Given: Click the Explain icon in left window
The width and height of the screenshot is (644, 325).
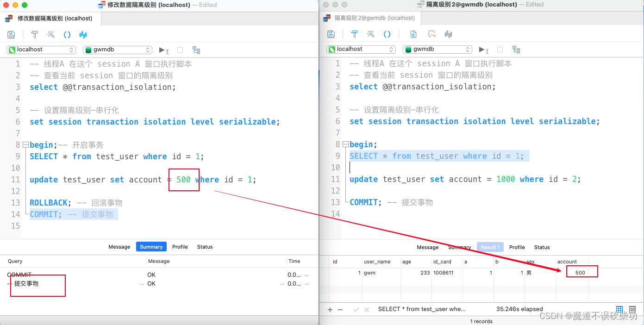Looking at the screenshot, I should click(x=196, y=50).
